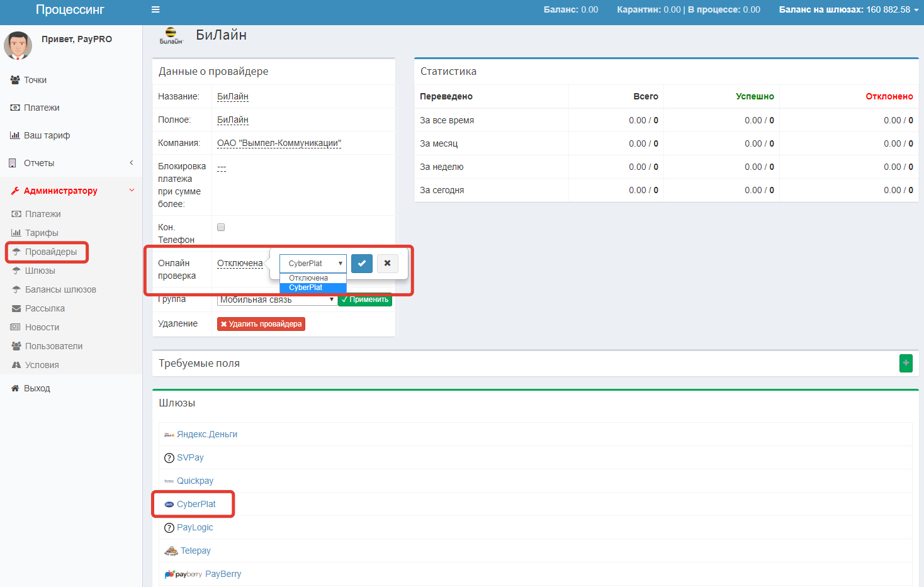The width and height of the screenshot is (924, 587).
Task: Toggle the Кон. Телефон checkbox
Action: point(221,227)
